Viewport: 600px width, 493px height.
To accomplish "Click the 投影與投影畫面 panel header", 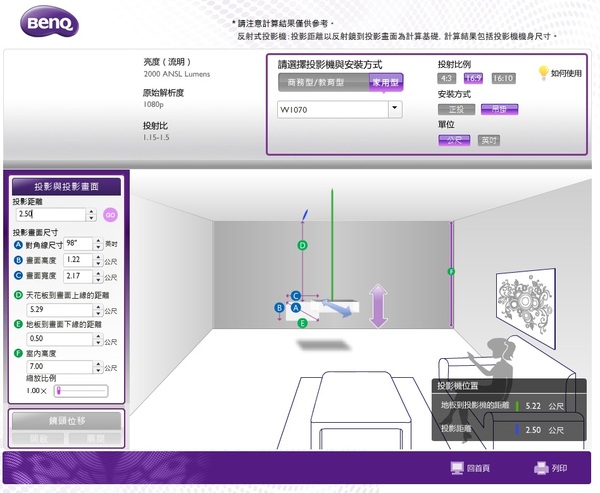I will 67,186.
